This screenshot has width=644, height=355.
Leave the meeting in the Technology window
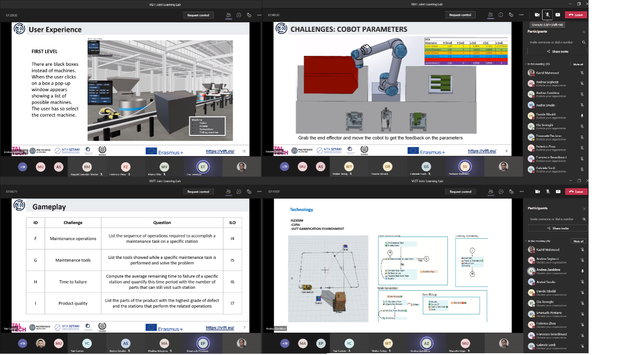[x=576, y=192]
